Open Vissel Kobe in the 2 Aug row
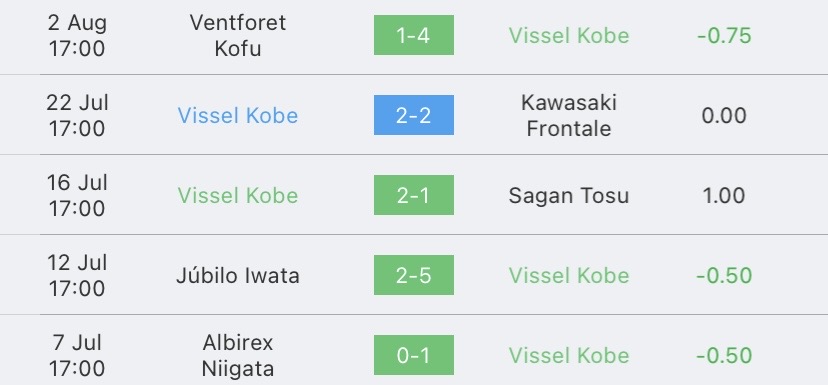828x385 pixels. pos(569,36)
